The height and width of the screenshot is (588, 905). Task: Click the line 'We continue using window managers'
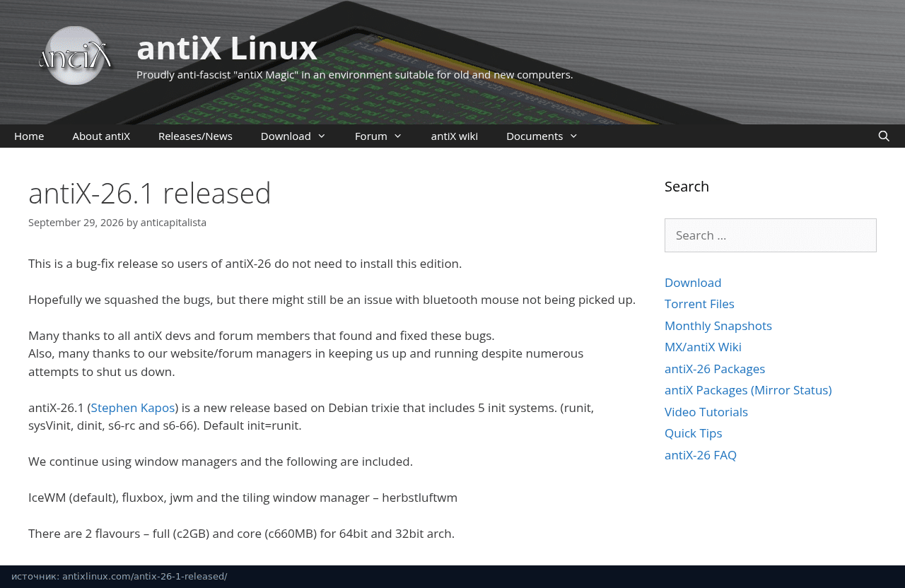click(221, 461)
